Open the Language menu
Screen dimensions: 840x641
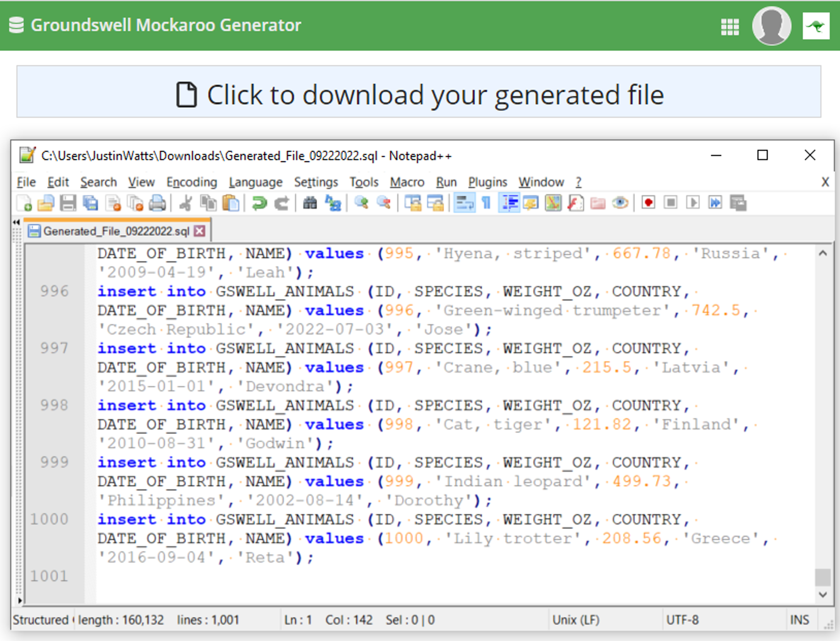pos(255,182)
